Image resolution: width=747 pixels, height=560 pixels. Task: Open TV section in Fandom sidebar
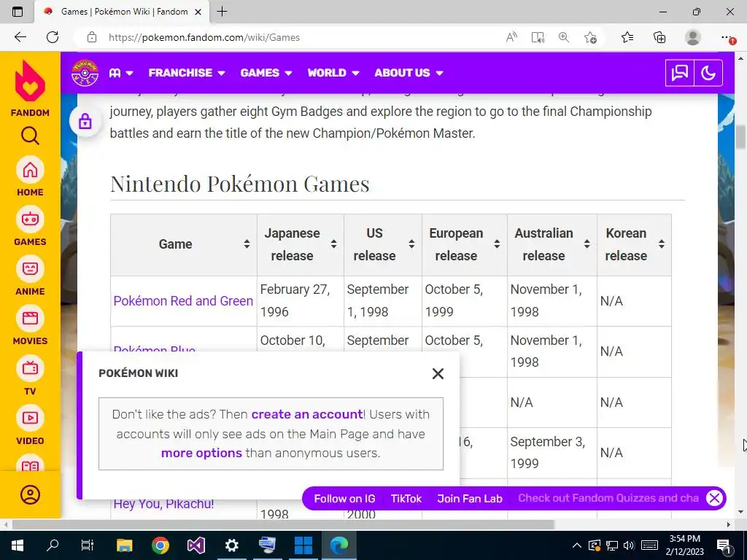tap(30, 375)
